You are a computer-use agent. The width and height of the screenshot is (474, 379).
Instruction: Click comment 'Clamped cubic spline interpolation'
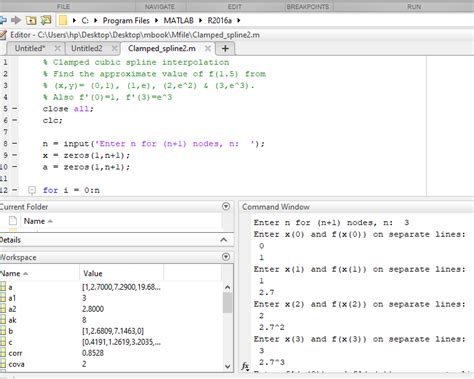pos(141,62)
